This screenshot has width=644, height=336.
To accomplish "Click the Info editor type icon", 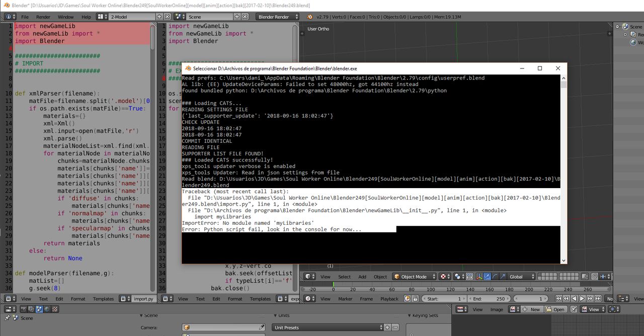I will click(11, 17).
